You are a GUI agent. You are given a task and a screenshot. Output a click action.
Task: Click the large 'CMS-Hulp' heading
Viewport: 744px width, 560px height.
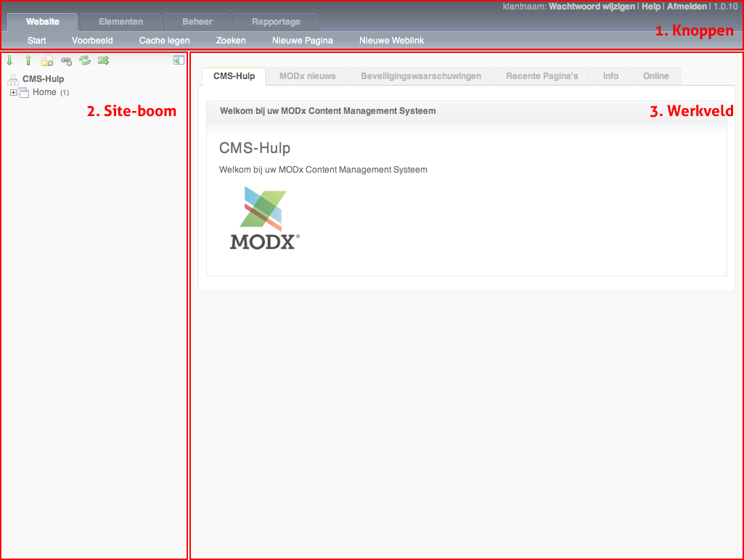coord(255,148)
